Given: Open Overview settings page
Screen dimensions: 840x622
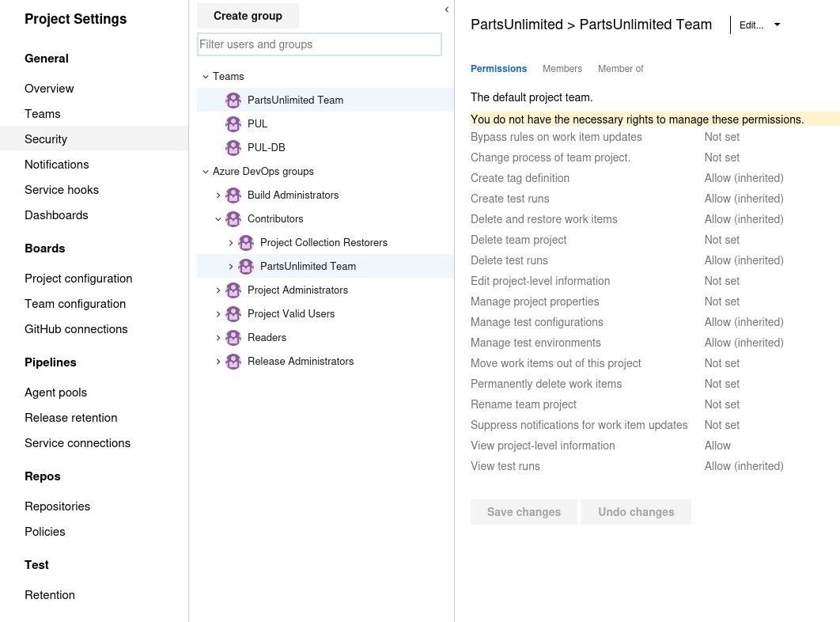Looking at the screenshot, I should tap(49, 89).
